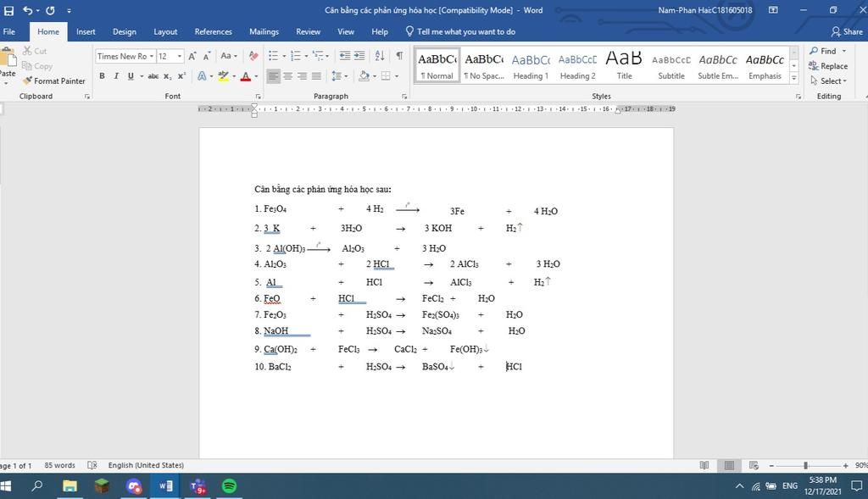Toggle show paragraph marks
Image resolution: width=868 pixels, height=499 pixels.
coord(399,56)
